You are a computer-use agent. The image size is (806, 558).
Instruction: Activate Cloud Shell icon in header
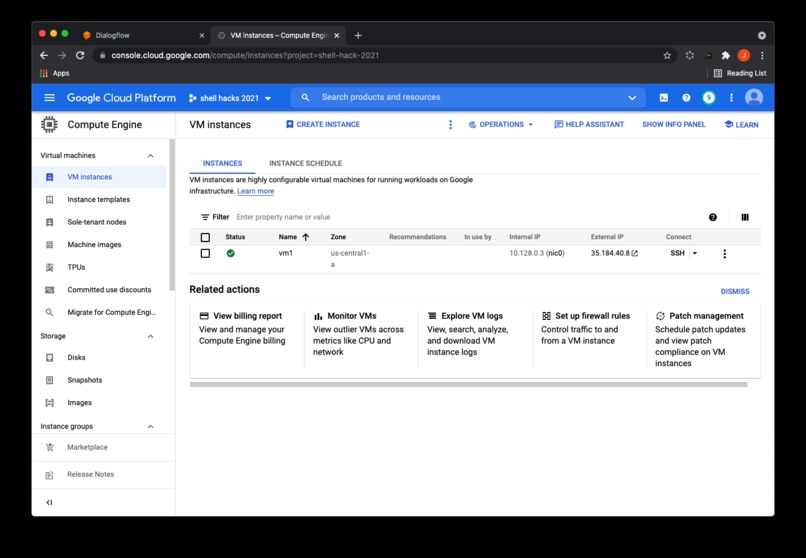click(664, 98)
